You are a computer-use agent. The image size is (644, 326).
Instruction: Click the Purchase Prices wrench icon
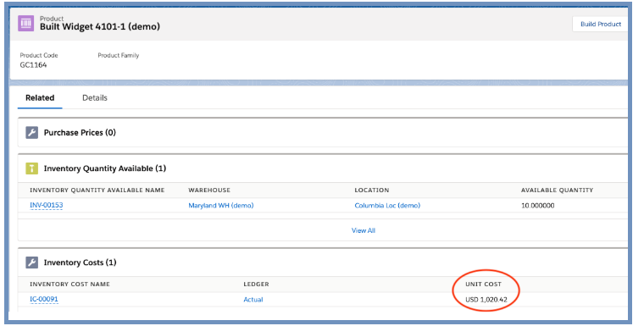(31, 133)
